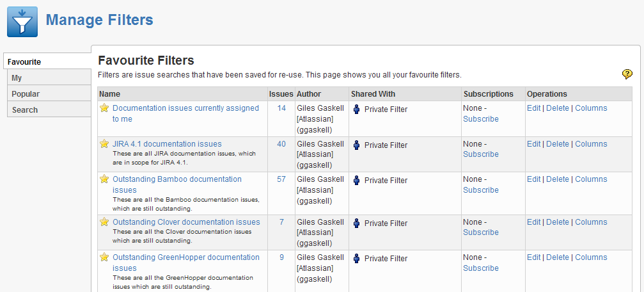
Task: Switch to the My filters tab
Action: (49, 77)
